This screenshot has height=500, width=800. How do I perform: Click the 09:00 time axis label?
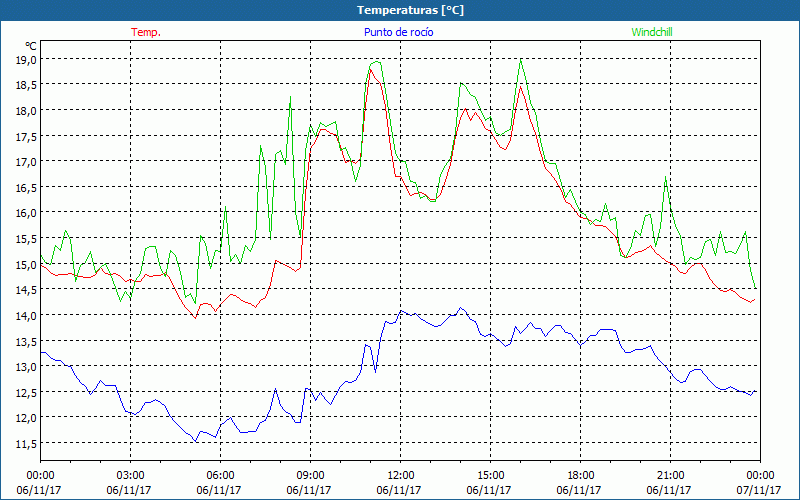tap(310, 475)
